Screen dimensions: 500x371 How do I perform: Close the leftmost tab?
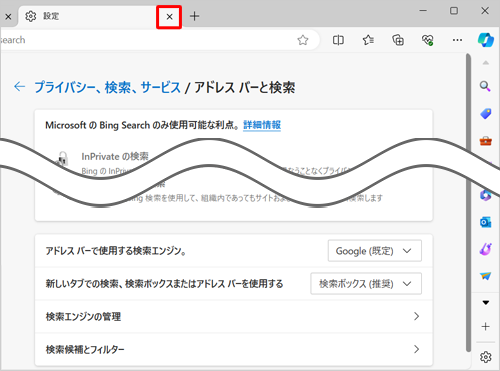8,17
